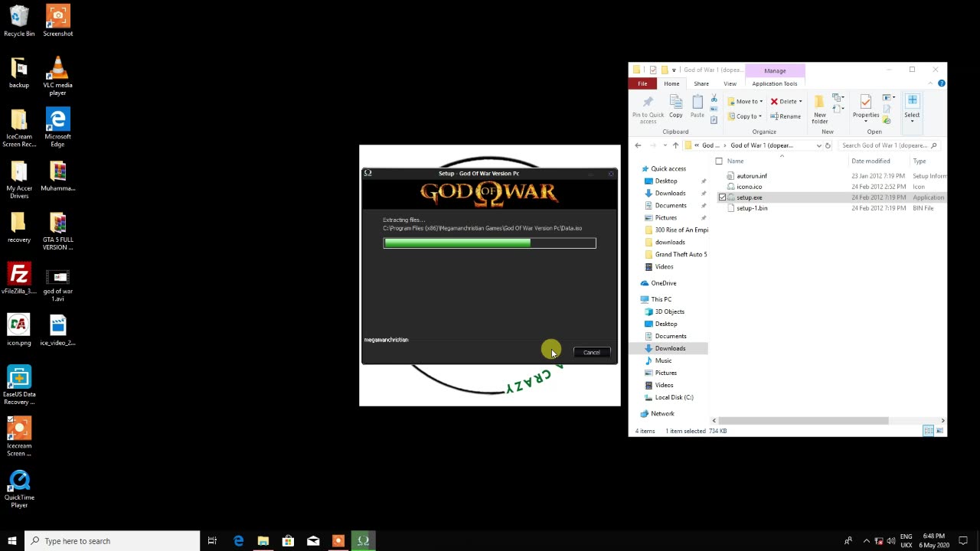Image resolution: width=980 pixels, height=551 pixels.
Task: Expand address bar history dropdown
Action: click(818, 145)
